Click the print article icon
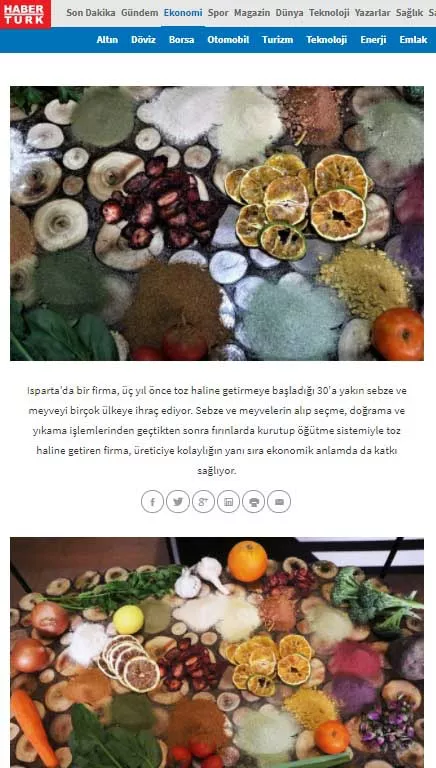 [254, 502]
